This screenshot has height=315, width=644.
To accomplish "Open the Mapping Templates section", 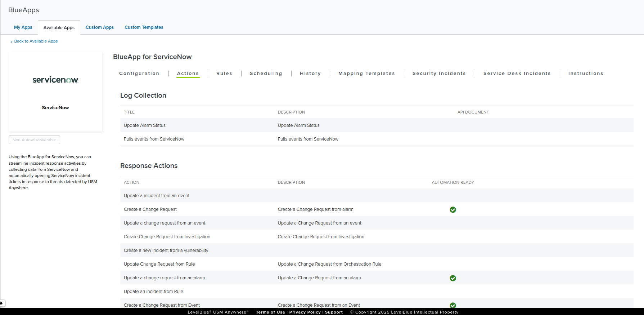I will tap(366, 74).
